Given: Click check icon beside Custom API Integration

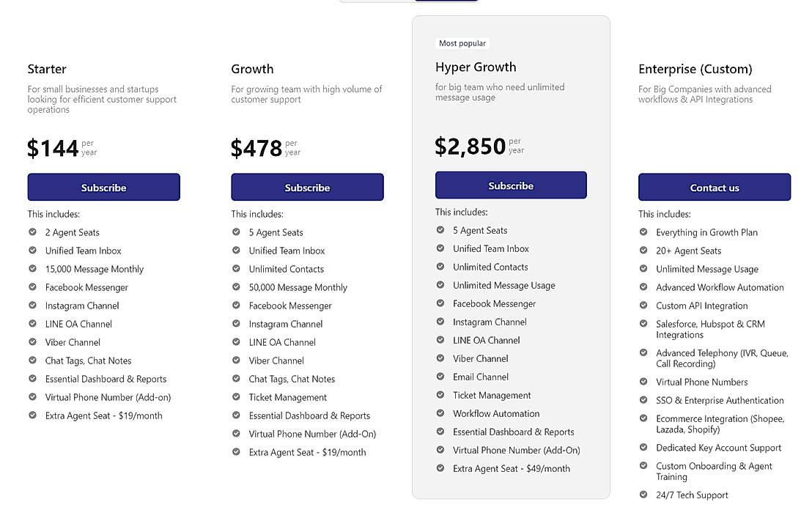Looking at the screenshot, I should coord(643,306).
